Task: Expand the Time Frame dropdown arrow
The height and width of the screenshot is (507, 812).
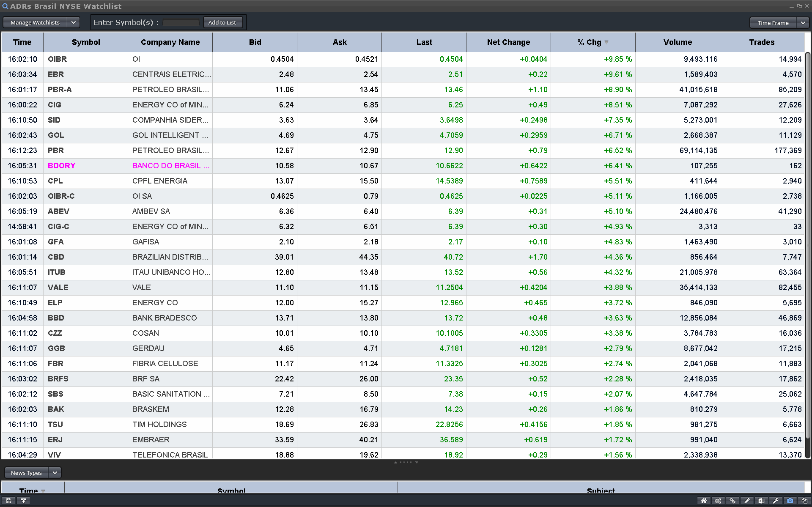Action: tap(803, 23)
